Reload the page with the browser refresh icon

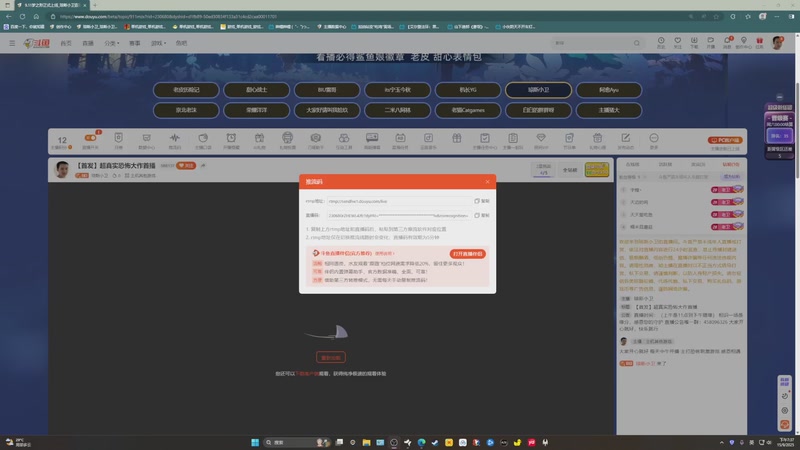point(22,16)
